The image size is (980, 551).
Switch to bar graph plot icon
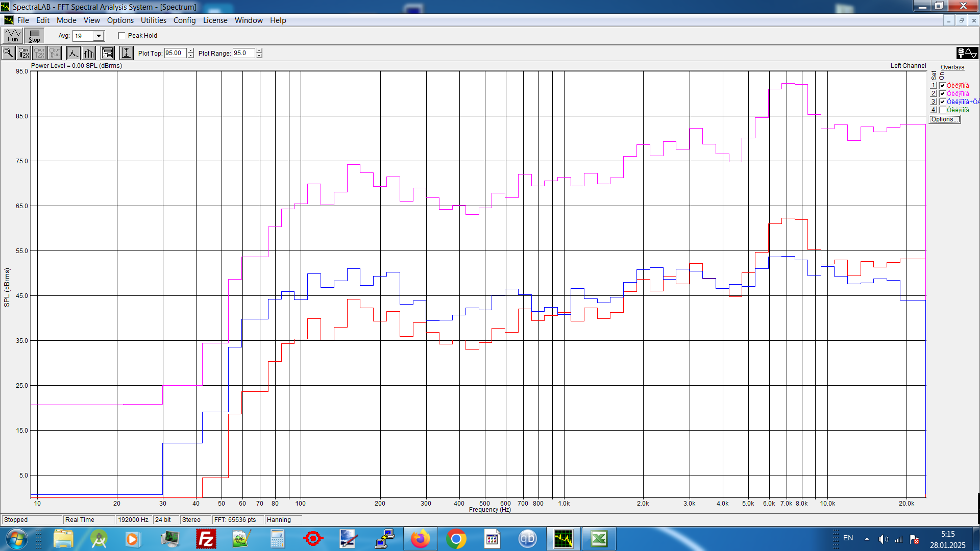(x=89, y=53)
